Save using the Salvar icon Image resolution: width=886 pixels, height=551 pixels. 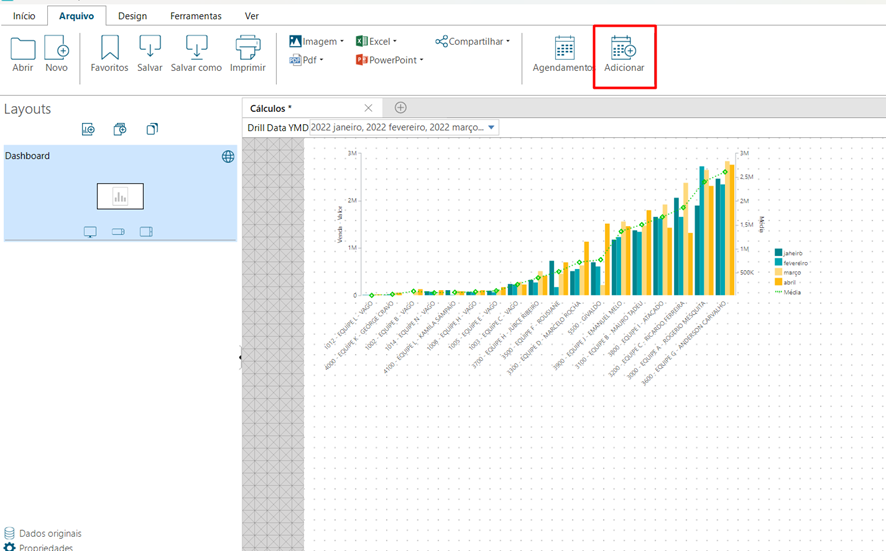[150, 47]
